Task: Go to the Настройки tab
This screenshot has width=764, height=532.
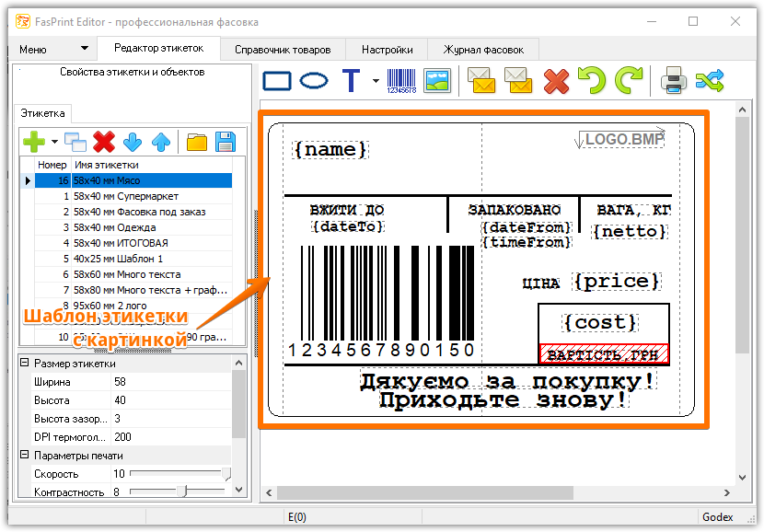Action: coord(387,50)
